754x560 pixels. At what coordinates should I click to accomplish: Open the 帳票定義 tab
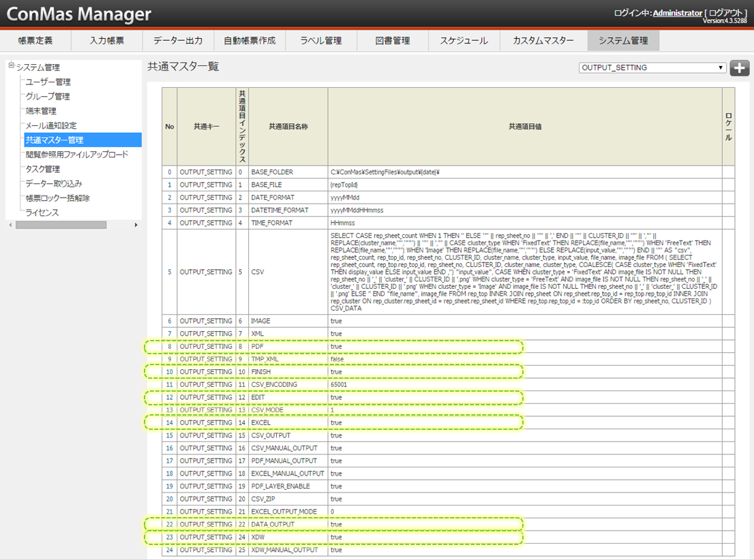click(35, 40)
